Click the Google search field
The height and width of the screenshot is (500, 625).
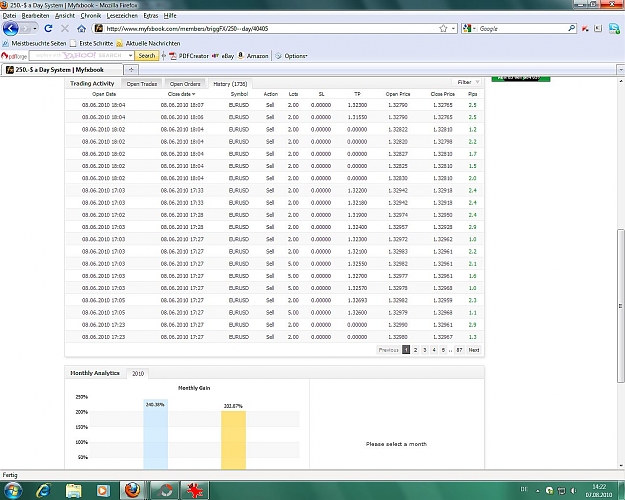tap(522, 28)
